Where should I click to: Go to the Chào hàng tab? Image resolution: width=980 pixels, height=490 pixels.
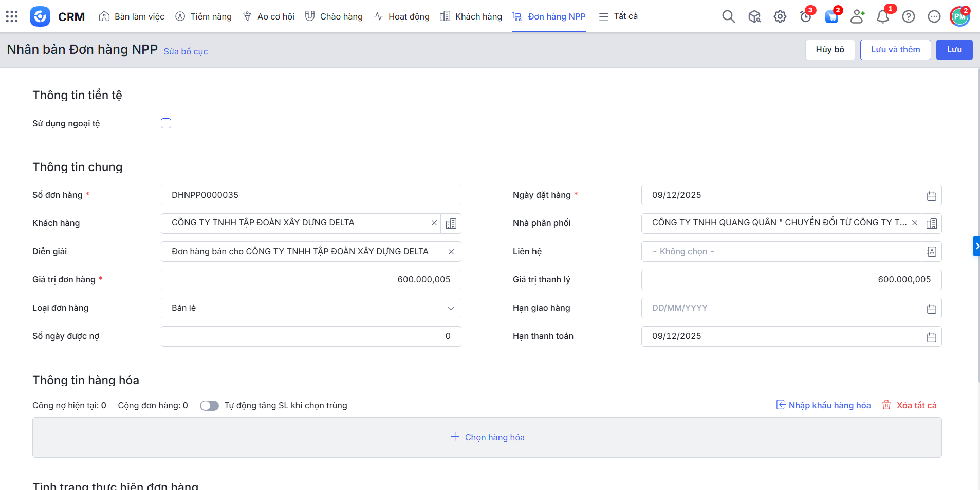(334, 16)
